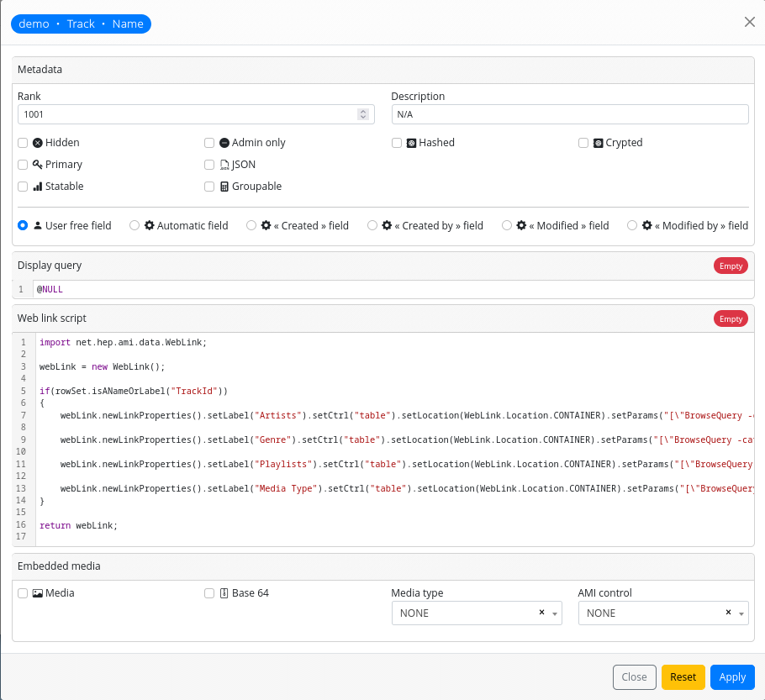Click the Crypted icon in Metadata
The image size is (765, 700).
coord(599,143)
